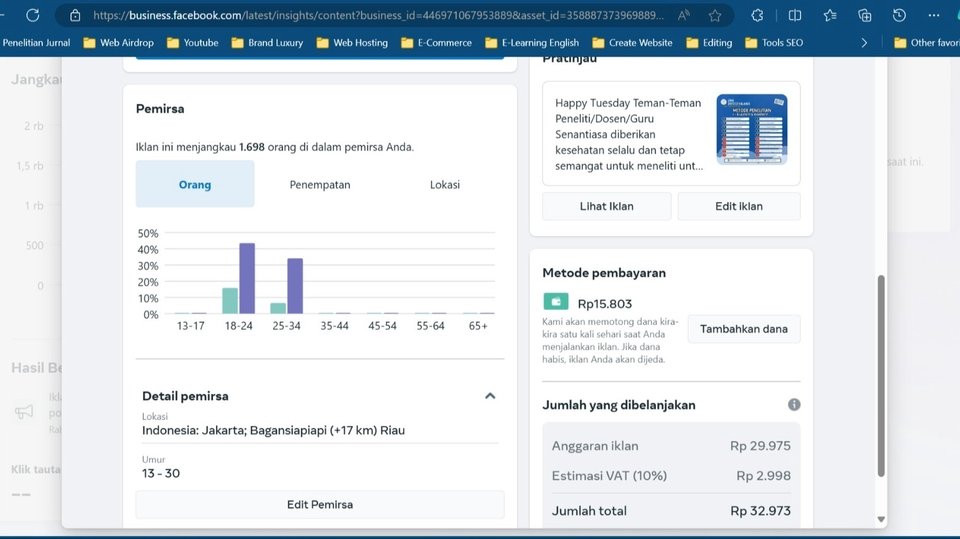This screenshot has width=960, height=539.
Task: Switch to the Penempatan tab
Action: [x=320, y=185]
